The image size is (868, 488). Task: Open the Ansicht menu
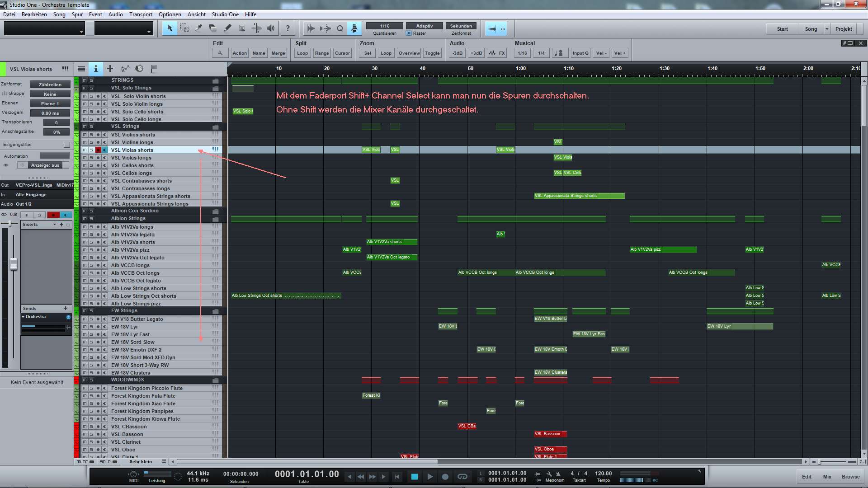click(196, 14)
